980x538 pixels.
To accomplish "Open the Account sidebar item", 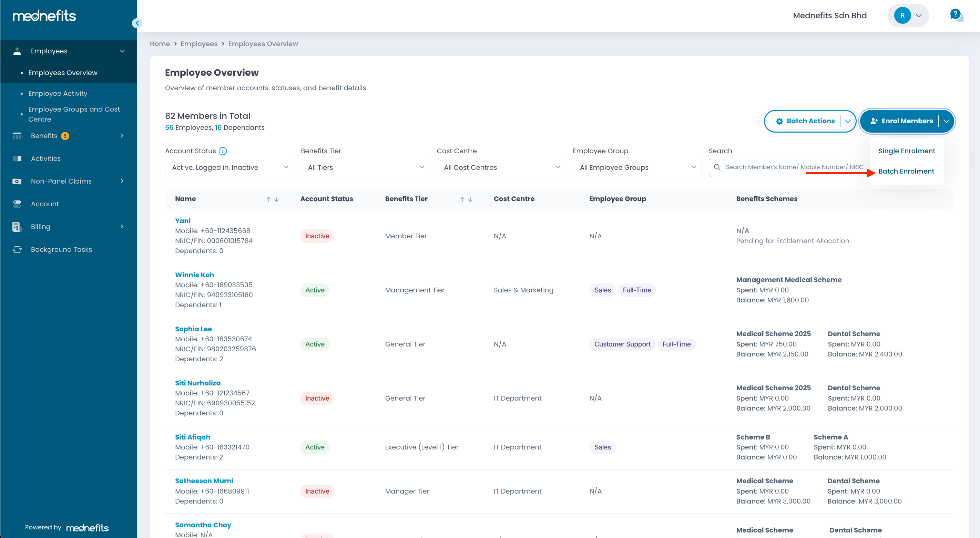I will pyautogui.click(x=45, y=204).
